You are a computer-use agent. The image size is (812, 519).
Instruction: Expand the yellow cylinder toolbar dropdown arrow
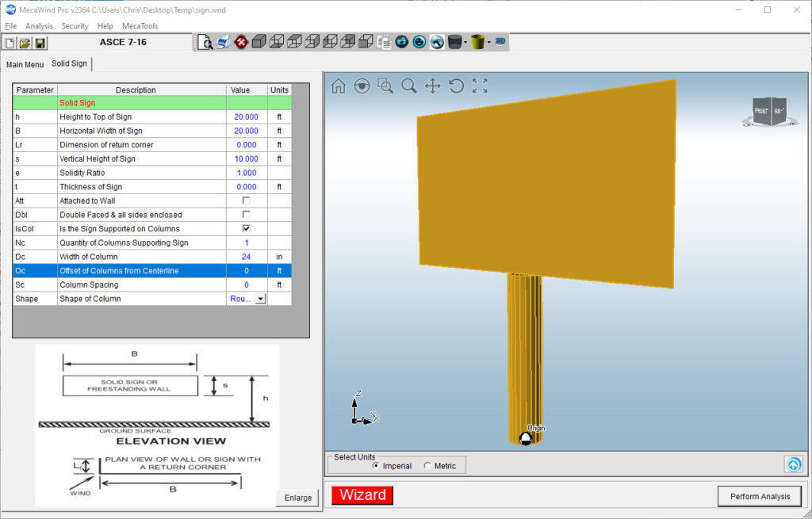click(x=489, y=42)
